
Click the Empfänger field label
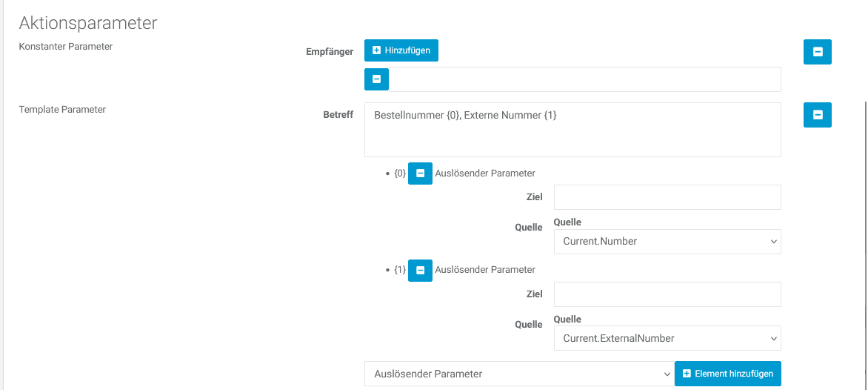click(330, 52)
